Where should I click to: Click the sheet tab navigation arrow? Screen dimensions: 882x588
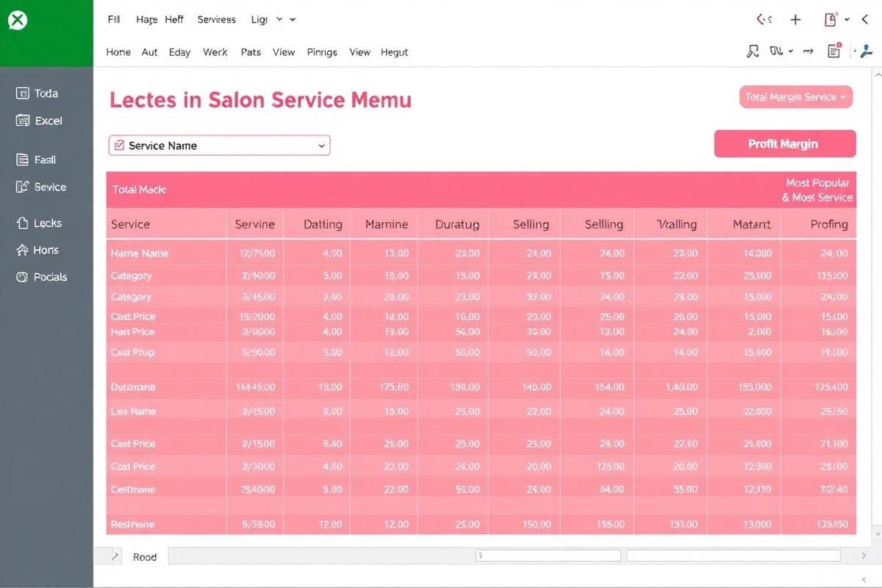(115, 556)
